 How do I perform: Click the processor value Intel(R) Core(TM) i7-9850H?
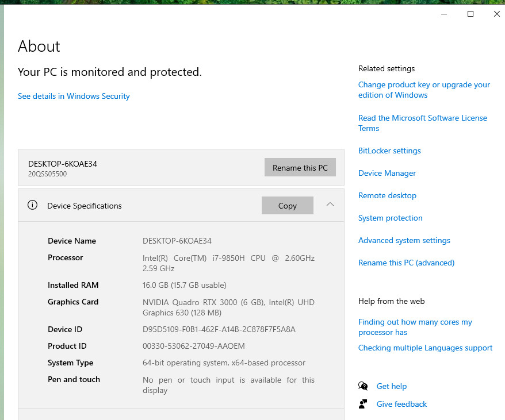coord(194,258)
